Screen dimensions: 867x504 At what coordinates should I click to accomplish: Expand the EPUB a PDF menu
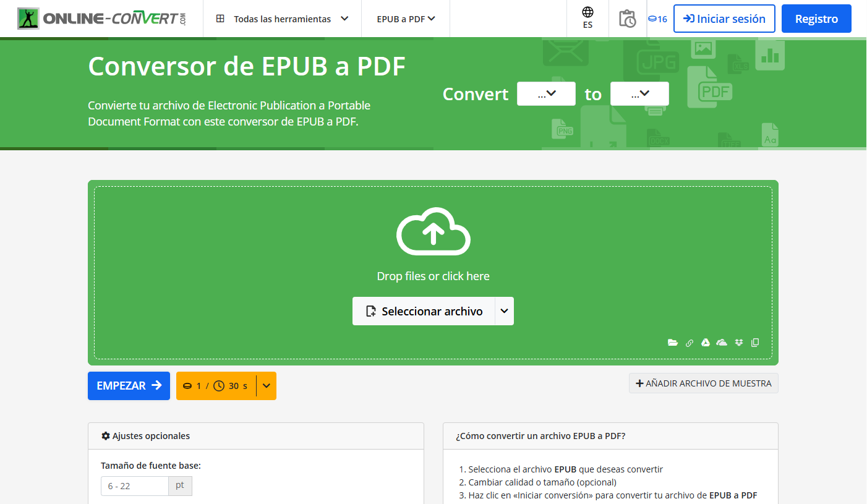[x=405, y=19]
